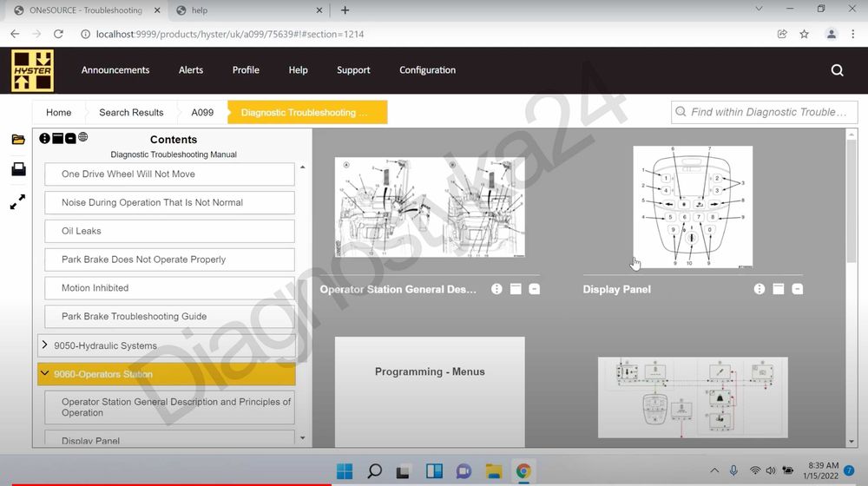Image resolution: width=868 pixels, height=486 pixels.
Task: Open Oil Leaks topic
Action: point(169,231)
